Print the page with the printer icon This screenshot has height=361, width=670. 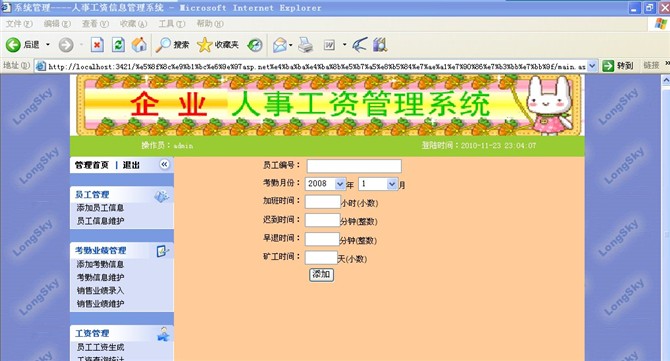pyautogui.click(x=306, y=45)
